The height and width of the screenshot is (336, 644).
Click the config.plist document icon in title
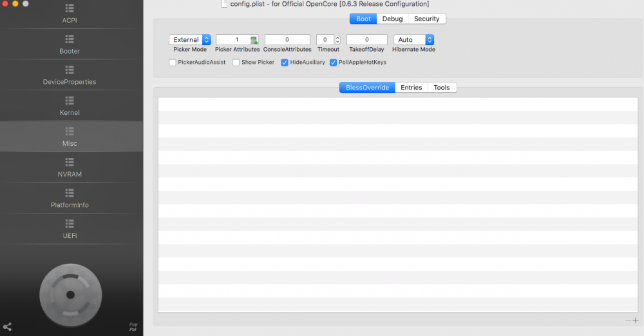[224, 4]
